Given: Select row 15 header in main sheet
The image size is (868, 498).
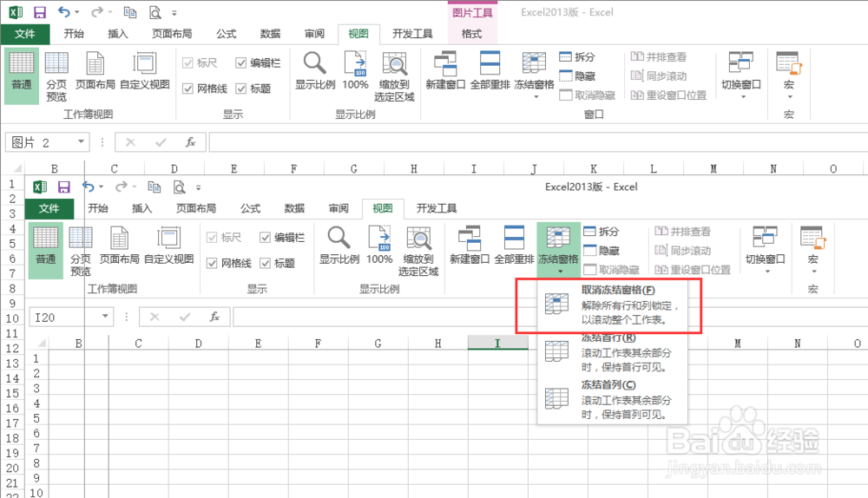Looking at the screenshot, I should [12, 393].
